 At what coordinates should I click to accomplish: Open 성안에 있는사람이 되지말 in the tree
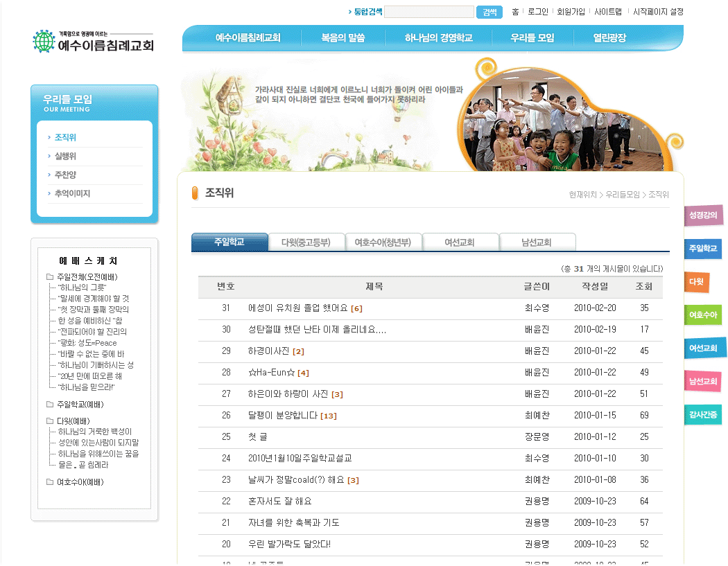[x=98, y=443]
